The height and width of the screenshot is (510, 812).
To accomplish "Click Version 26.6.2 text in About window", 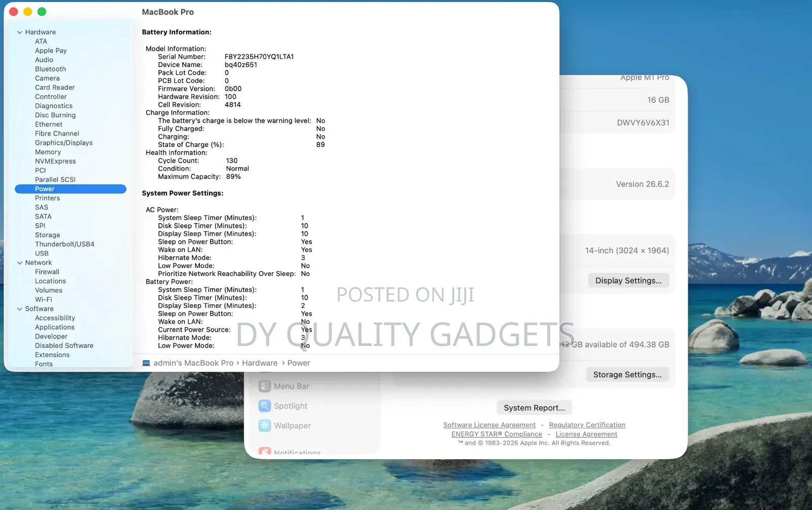I will [x=642, y=184].
